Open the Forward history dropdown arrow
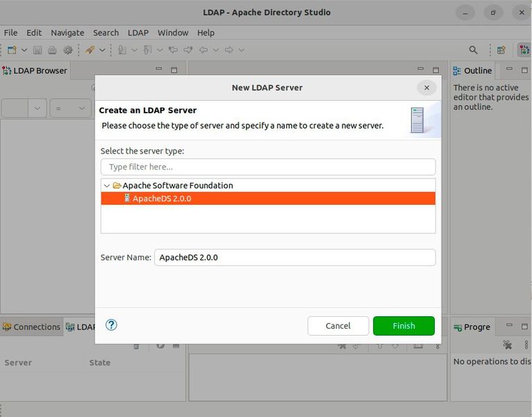The width and height of the screenshot is (532, 417). (x=241, y=50)
